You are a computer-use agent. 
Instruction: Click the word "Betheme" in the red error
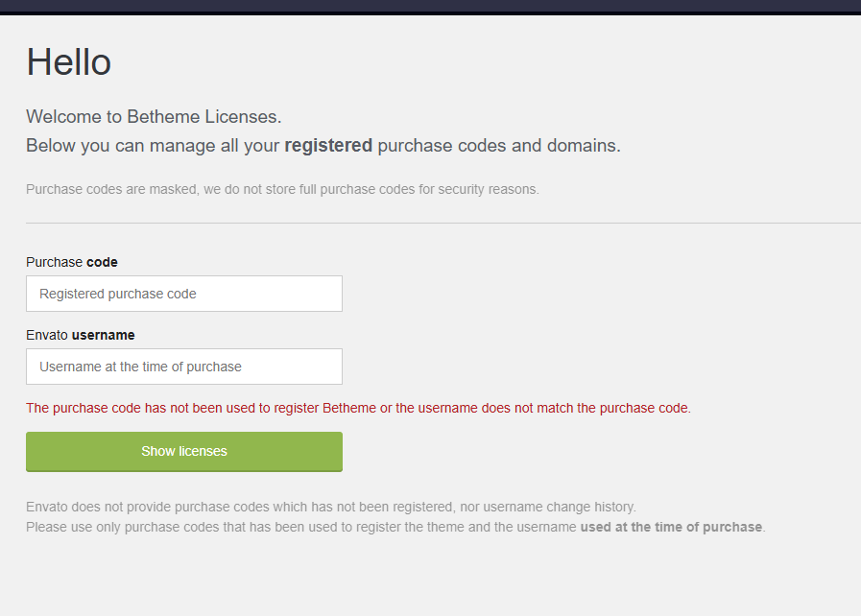click(x=349, y=408)
